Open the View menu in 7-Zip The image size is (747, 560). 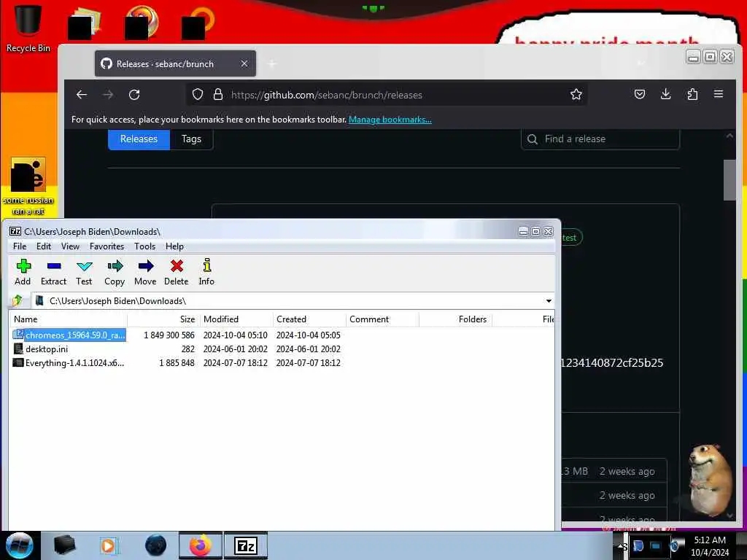coord(70,246)
